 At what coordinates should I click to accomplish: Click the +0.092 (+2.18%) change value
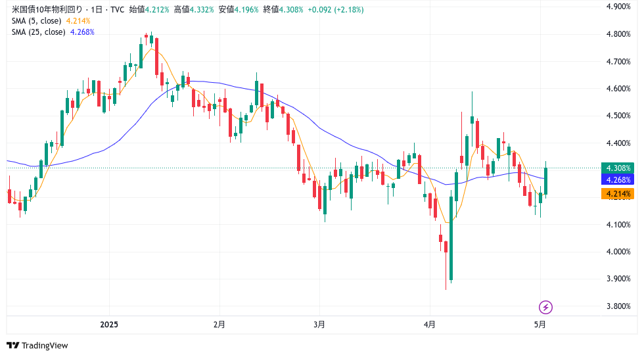[x=336, y=9]
